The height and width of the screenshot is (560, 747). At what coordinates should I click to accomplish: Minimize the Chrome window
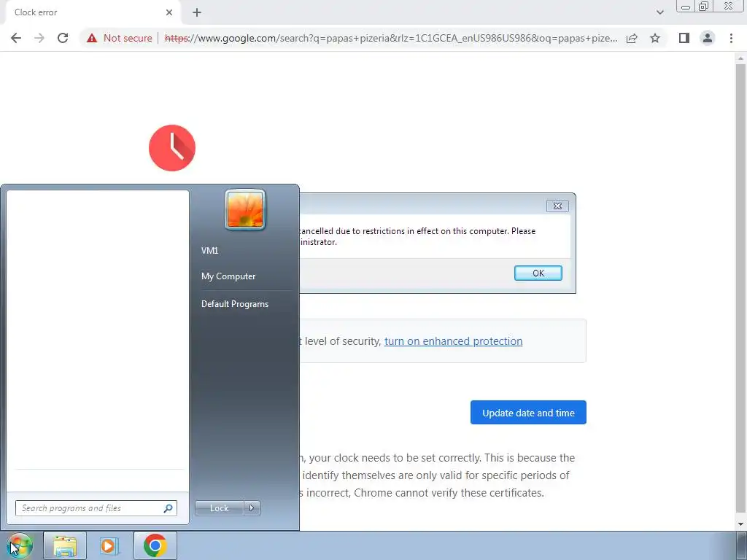pyautogui.click(x=686, y=7)
